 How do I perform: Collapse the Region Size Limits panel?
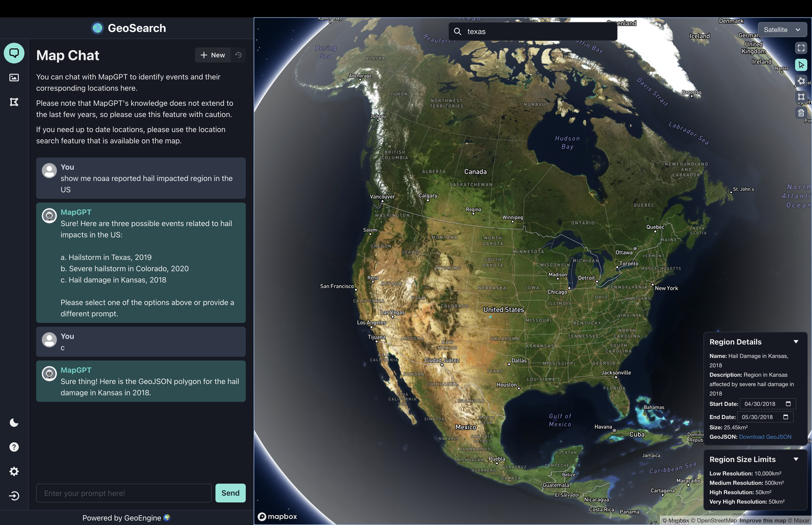796,459
